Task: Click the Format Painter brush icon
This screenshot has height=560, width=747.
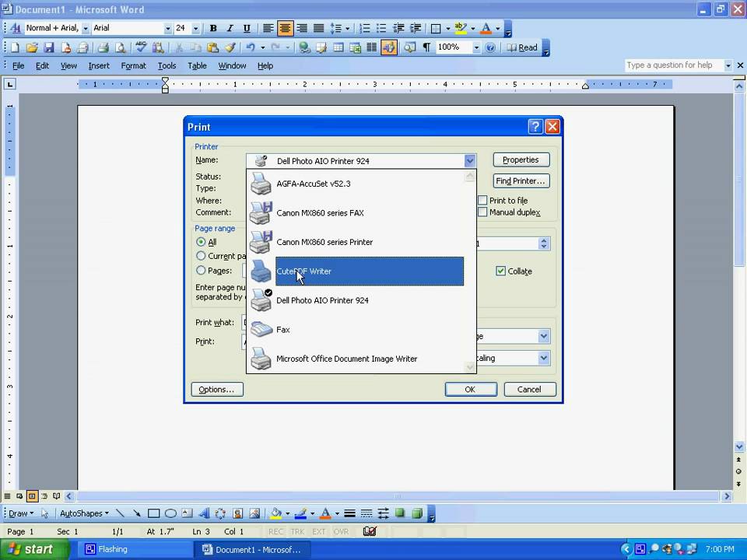Action: tap(230, 47)
